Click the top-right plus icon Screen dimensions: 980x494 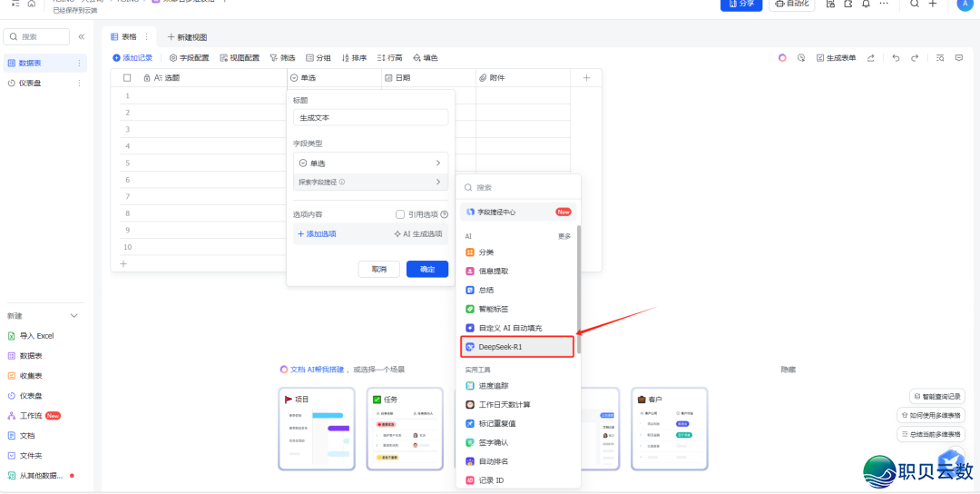(x=933, y=3)
